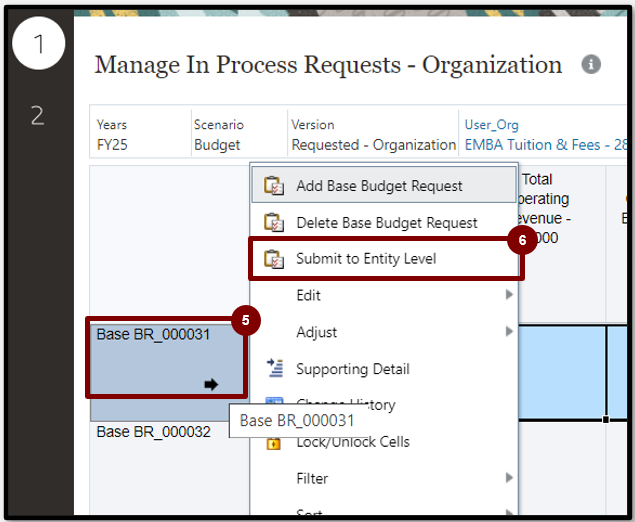The width and height of the screenshot is (635, 522).
Task: Click the info icon beside the page title
Action: 592,65
